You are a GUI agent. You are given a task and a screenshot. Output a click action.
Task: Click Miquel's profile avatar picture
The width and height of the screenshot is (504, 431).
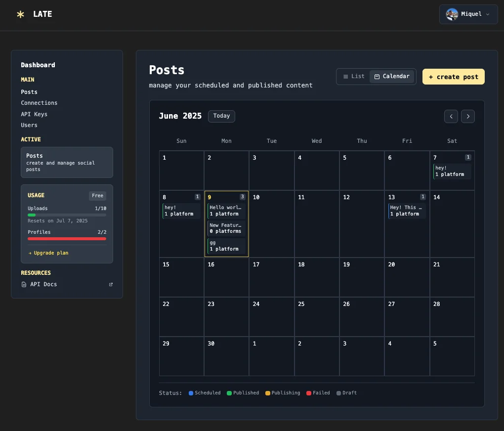(x=452, y=14)
